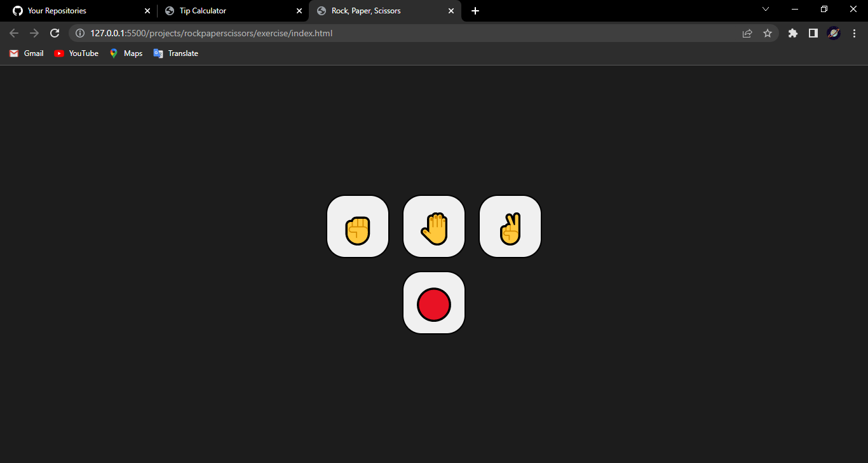Bookmark this page via the star icon
The height and width of the screenshot is (463, 868).
[768, 33]
